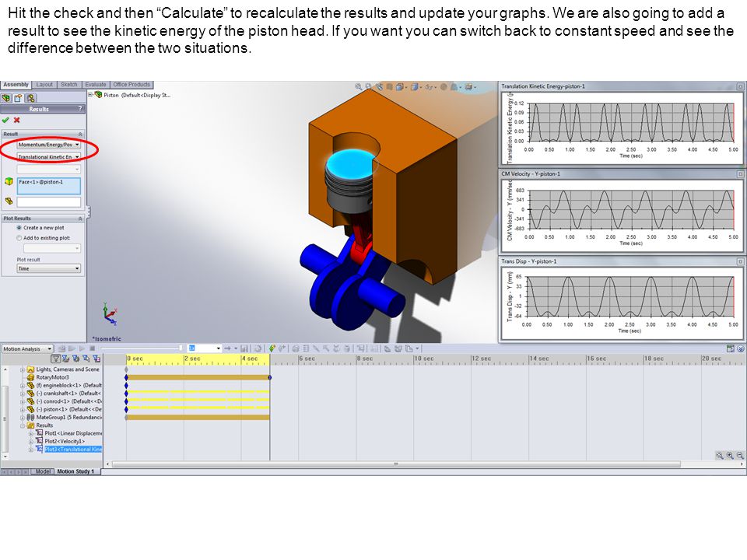
Task: Open the Plot result Time dropdown
Action: pyautogui.click(x=48, y=268)
